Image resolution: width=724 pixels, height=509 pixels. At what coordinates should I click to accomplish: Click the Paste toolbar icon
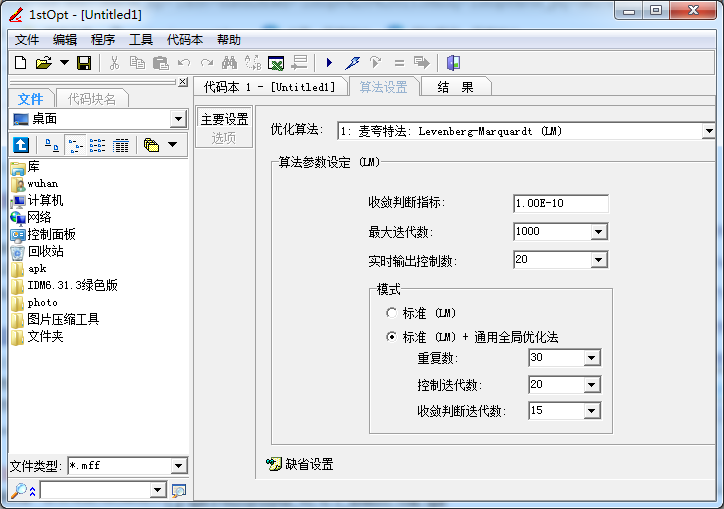tap(160, 62)
